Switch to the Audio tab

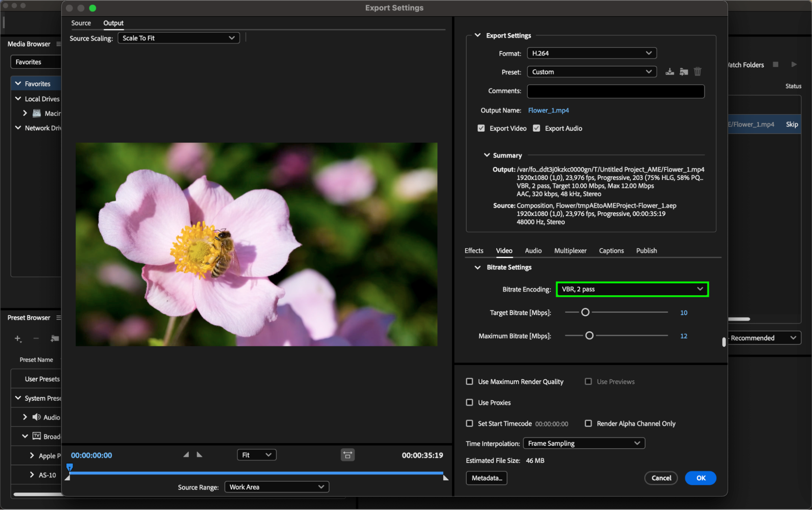pyautogui.click(x=533, y=251)
